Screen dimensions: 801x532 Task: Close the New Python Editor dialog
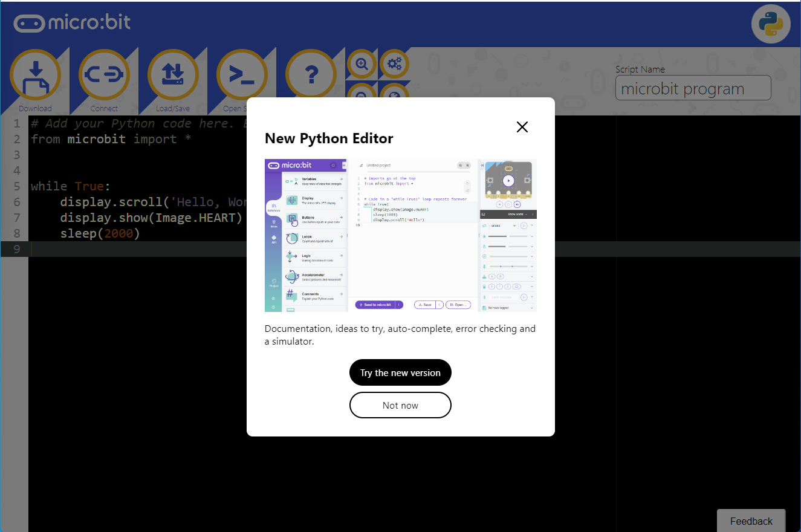[x=522, y=127]
